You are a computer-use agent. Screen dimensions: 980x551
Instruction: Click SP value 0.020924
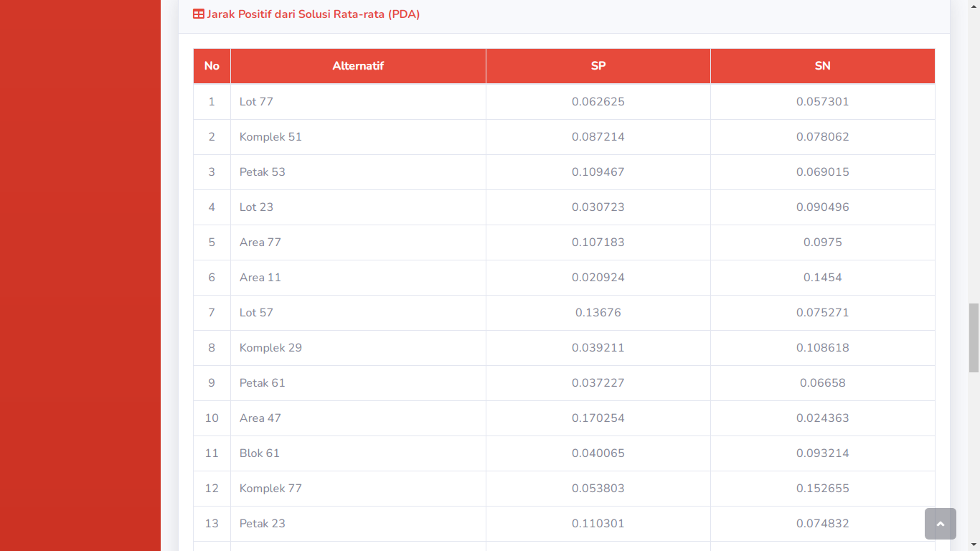pos(598,278)
